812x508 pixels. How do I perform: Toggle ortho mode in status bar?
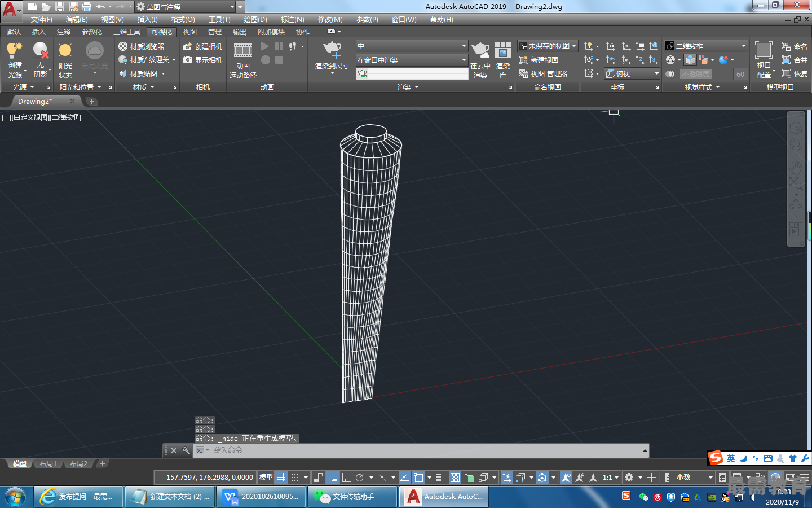[347, 478]
